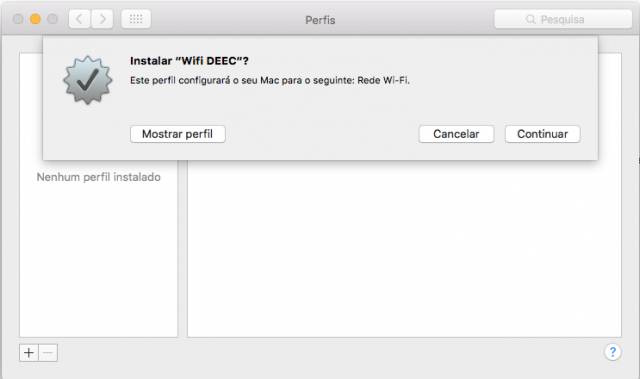Click the Perfis window title

click(x=320, y=20)
